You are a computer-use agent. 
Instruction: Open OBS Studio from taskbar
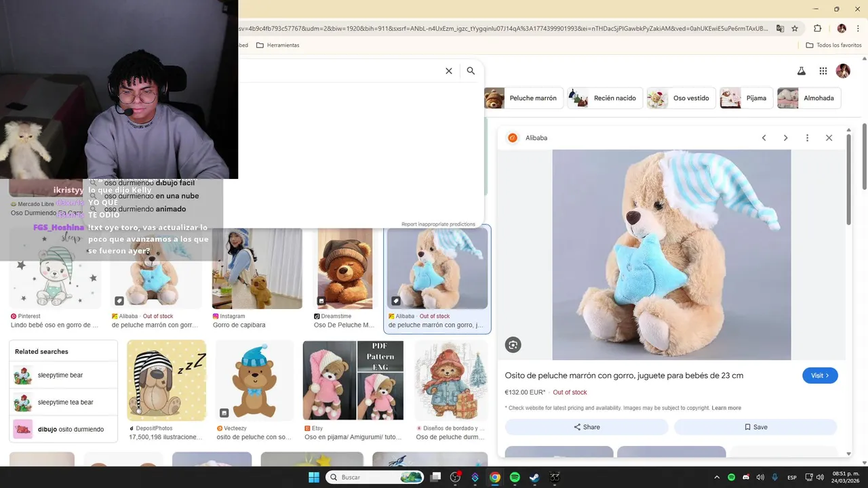coord(455,477)
